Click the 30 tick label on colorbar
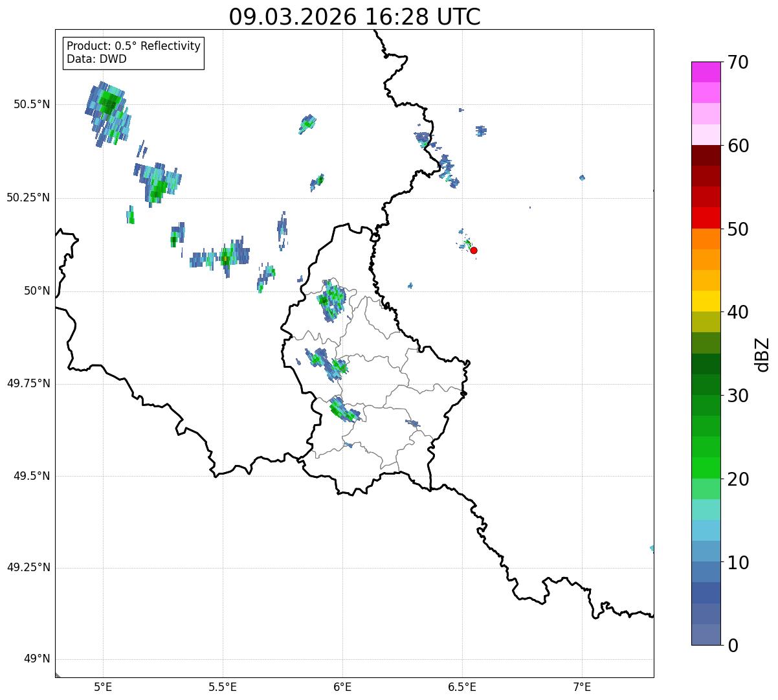Viewport: 778px width, 700px height. pos(738,396)
